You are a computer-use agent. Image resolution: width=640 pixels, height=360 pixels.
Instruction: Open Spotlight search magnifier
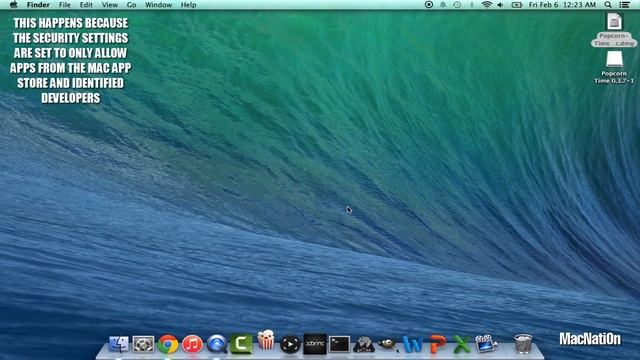click(608, 5)
